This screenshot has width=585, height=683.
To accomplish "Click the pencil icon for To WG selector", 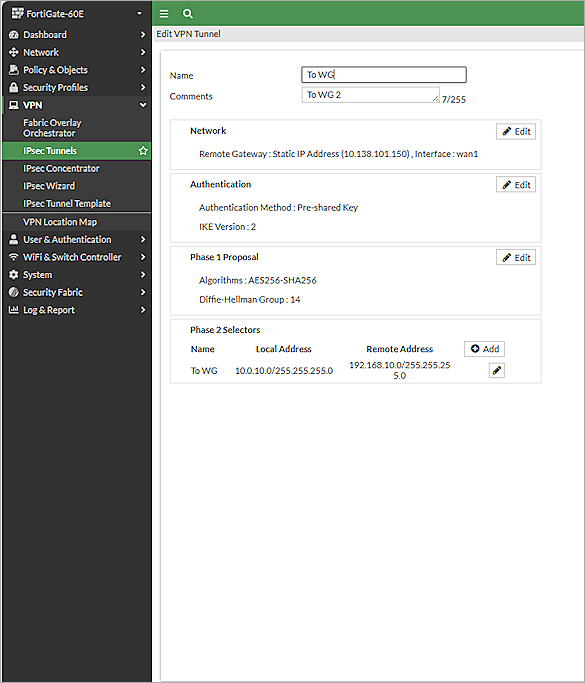I will 497,370.
